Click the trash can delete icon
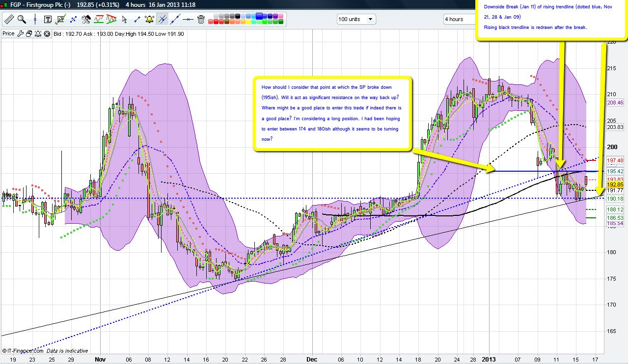Viewport: 628px width, 364px height. point(201,20)
